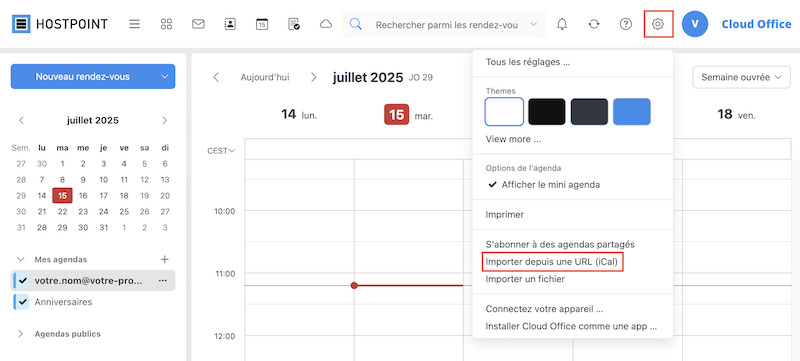Show previous week in the agenda
The height and width of the screenshot is (361, 800).
click(216, 77)
